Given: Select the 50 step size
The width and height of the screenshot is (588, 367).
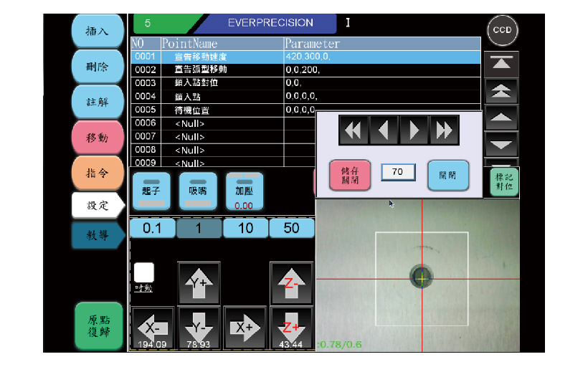Looking at the screenshot, I should (x=292, y=229).
